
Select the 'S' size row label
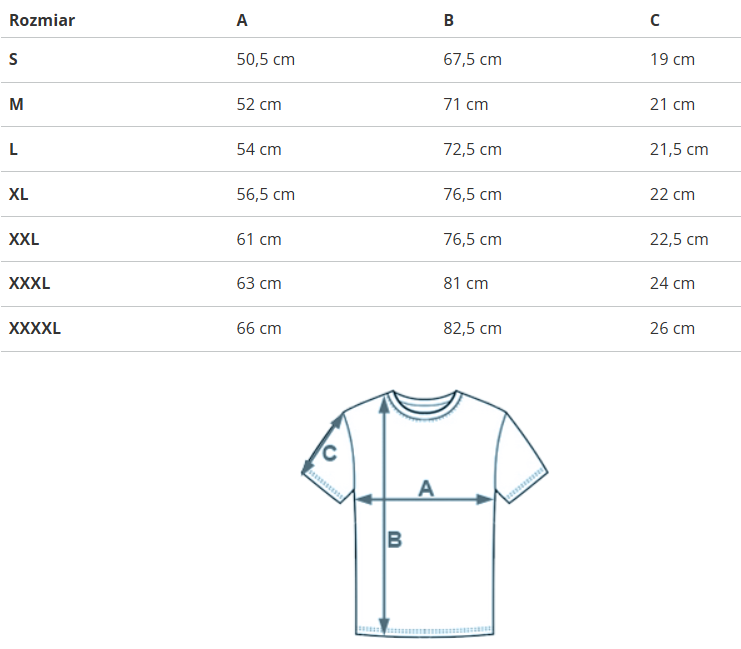pos(14,59)
